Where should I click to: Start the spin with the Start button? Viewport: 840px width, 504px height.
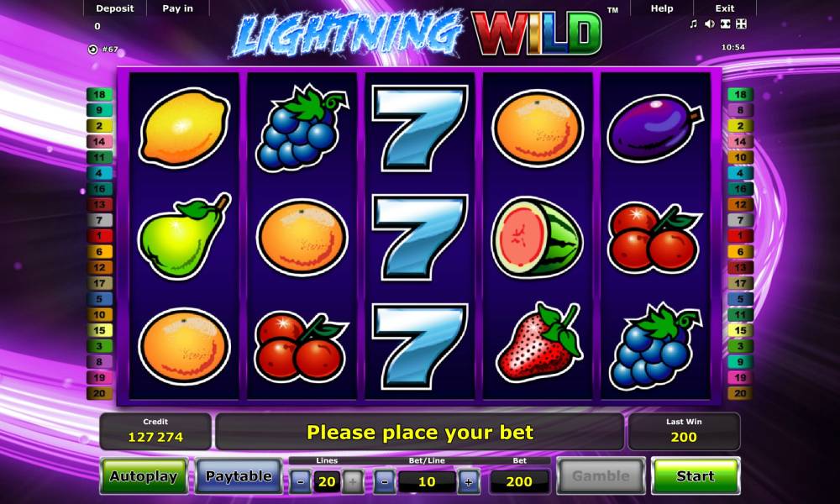(x=696, y=475)
